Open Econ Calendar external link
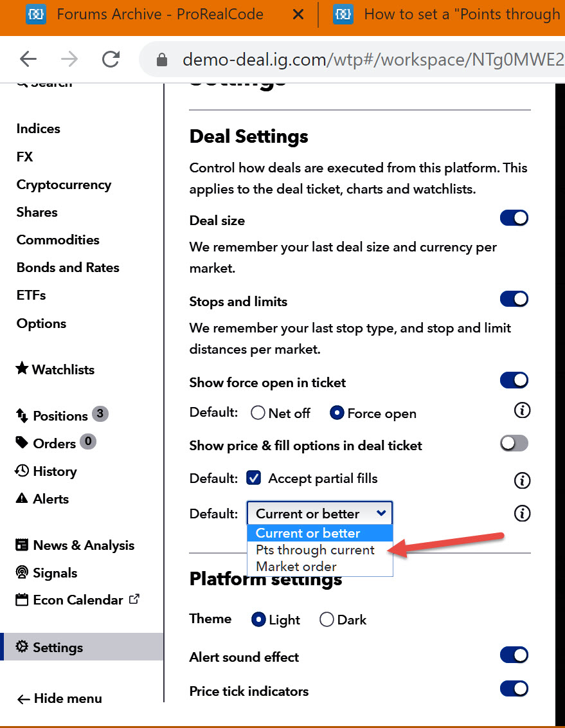 (x=77, y=600)
